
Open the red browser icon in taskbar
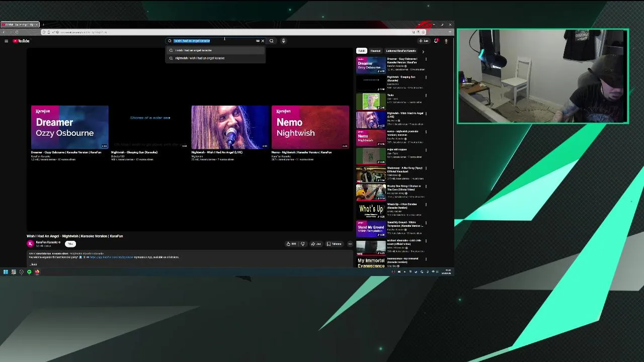pos(37,272)
